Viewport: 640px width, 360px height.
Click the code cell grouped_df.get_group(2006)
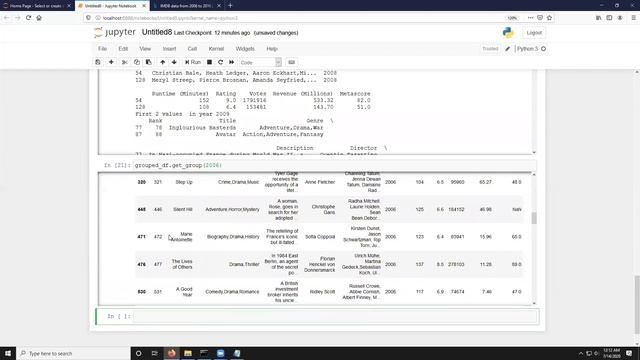tap(335, 165)
